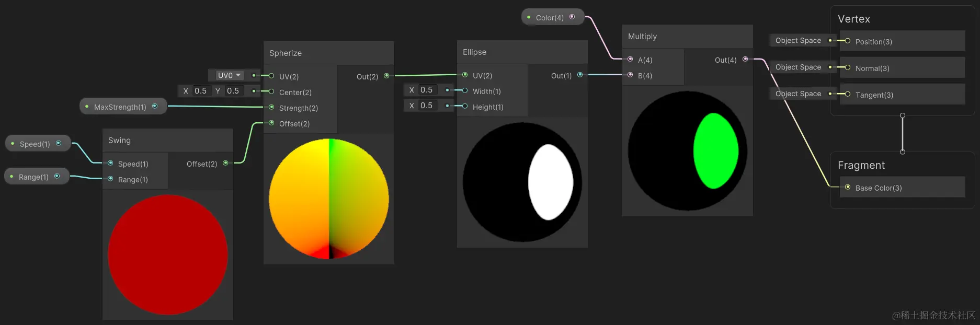Click the Vertex Tangent(3) input port
The height and width of the screenshot is (325, 980).
coord(848,94)
